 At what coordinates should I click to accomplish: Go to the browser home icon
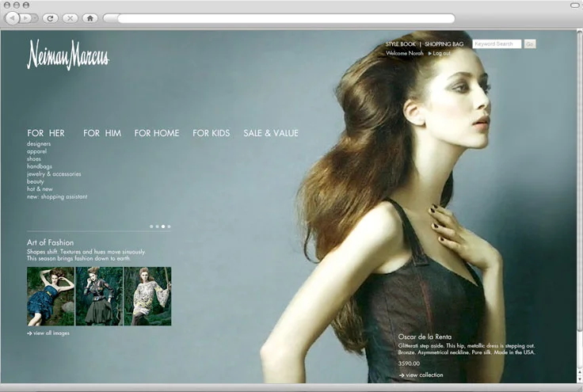90,18
